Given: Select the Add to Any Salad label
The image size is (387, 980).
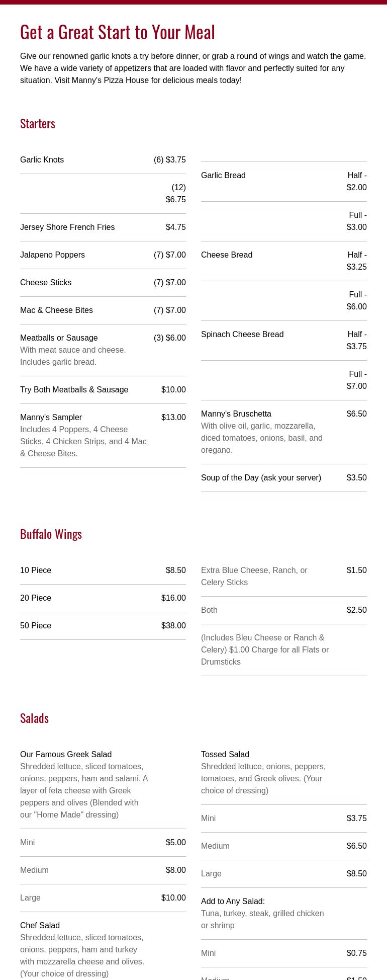Looking at the screenshot, I should point(233,902).
